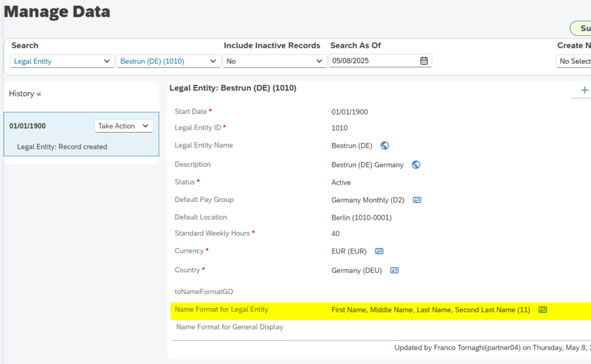This screenshot has height=364, width=591.
Task: Open Include Inactive Records dropdown
Action: 275,61
